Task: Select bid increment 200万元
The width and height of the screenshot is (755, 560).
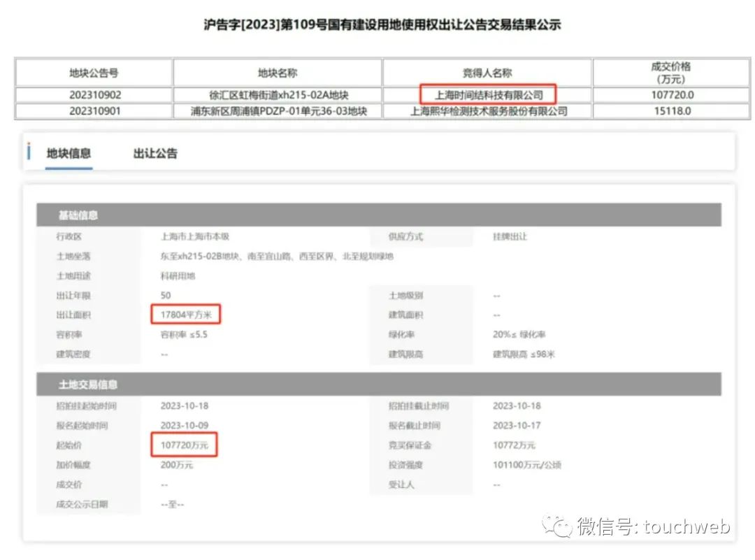Action: click(x=177, y=465)
